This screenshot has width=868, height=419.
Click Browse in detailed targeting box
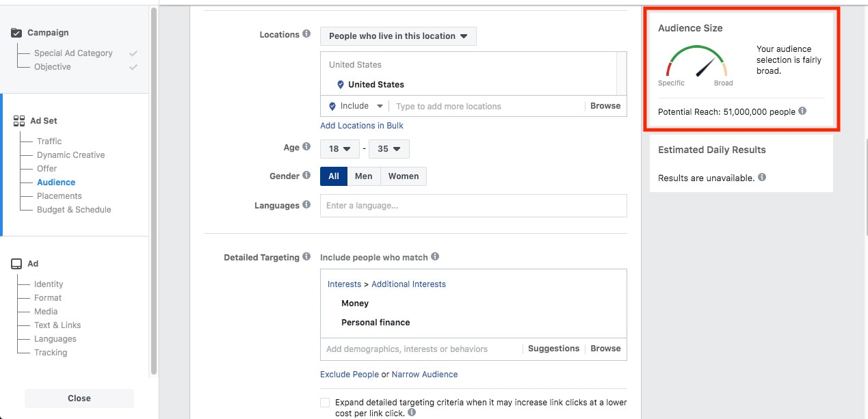point(605,349)
